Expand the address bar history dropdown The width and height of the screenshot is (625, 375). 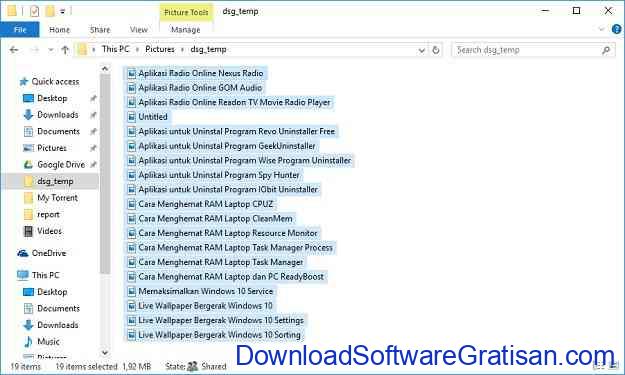pyautogui.click(x=421, y=50)
